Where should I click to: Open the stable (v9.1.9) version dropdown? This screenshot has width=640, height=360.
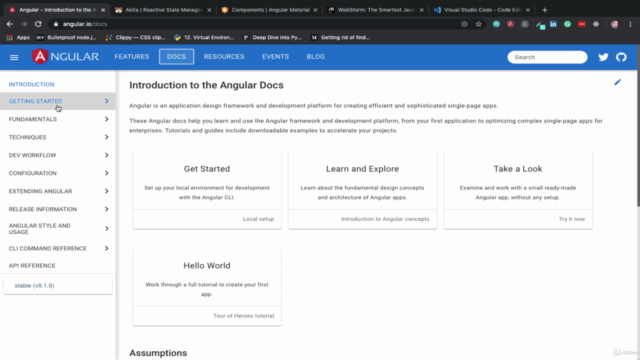click(58, 285)
